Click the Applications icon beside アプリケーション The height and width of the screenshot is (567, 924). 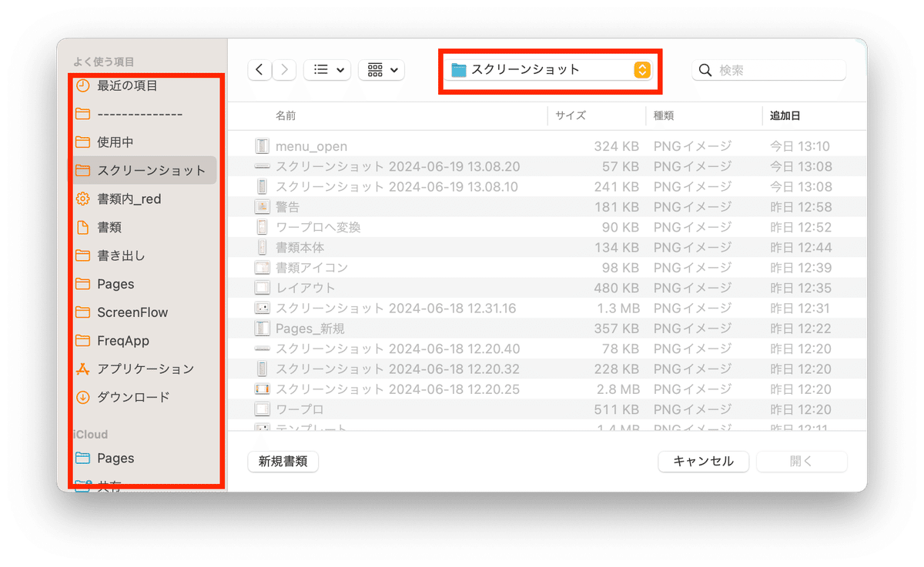point(82,369)
